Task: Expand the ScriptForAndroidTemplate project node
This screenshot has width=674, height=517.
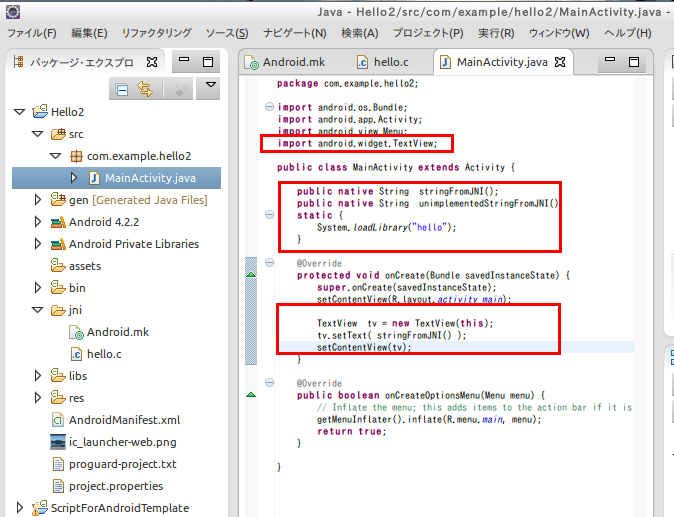Action: pos(19,508)
